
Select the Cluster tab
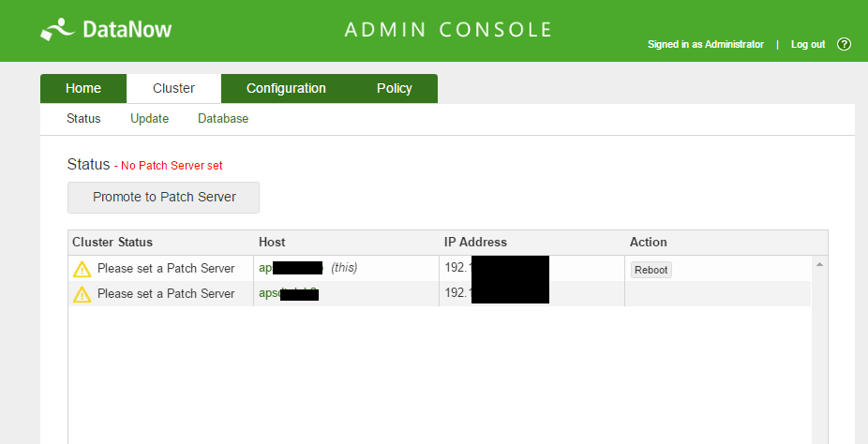click(x=173, y=88)
